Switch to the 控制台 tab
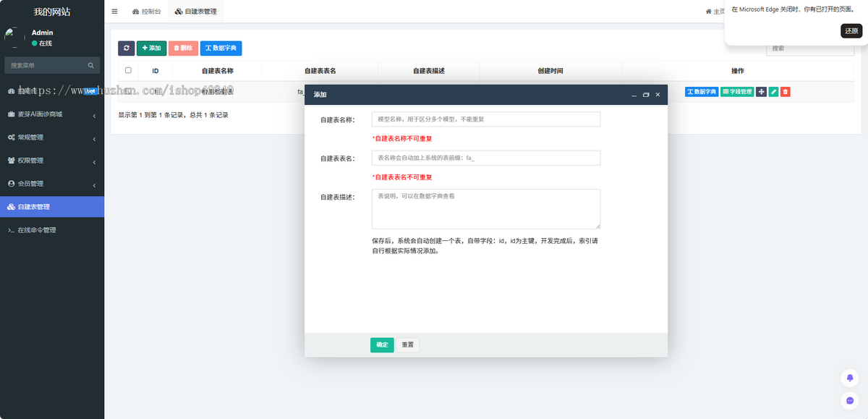The height and width of the screenshot is (419, 868). [147, 12]
